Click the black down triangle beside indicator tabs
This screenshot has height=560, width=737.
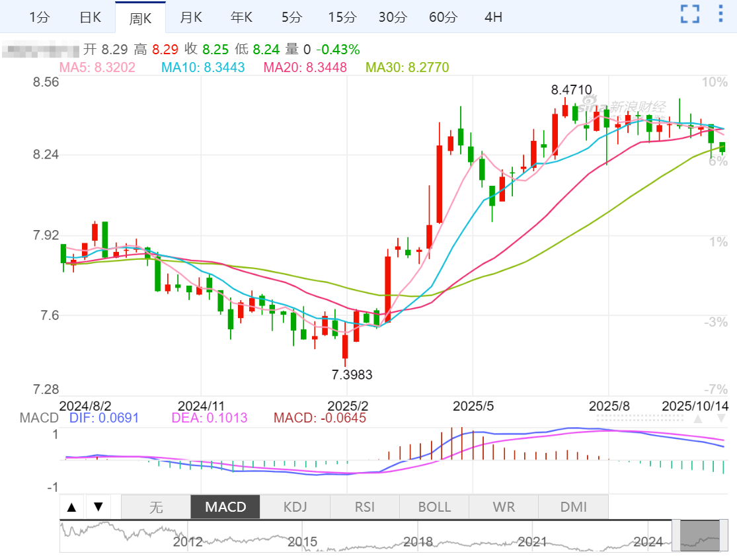tap(98, 508)
